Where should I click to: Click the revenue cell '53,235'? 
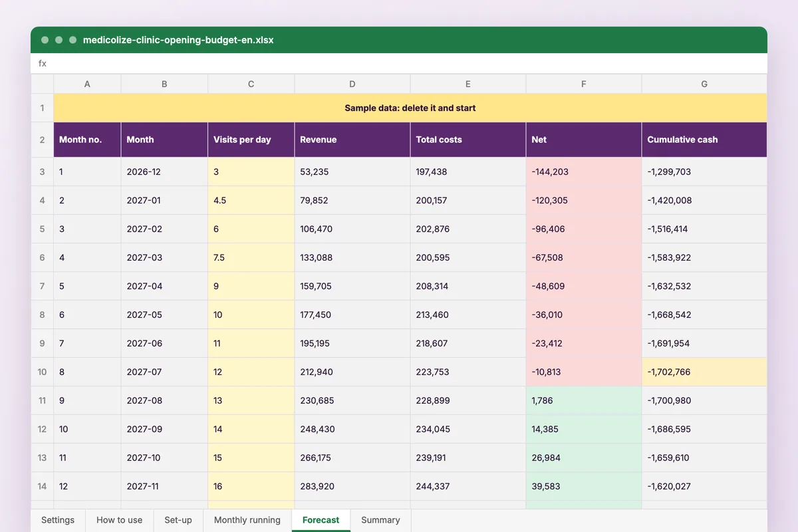coord(352,172)
